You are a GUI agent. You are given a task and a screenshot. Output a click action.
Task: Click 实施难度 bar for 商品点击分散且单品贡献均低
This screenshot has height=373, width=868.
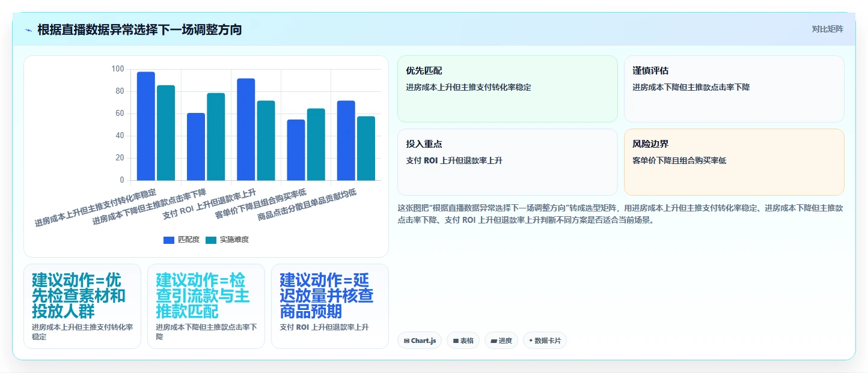(x=366, y=148)
